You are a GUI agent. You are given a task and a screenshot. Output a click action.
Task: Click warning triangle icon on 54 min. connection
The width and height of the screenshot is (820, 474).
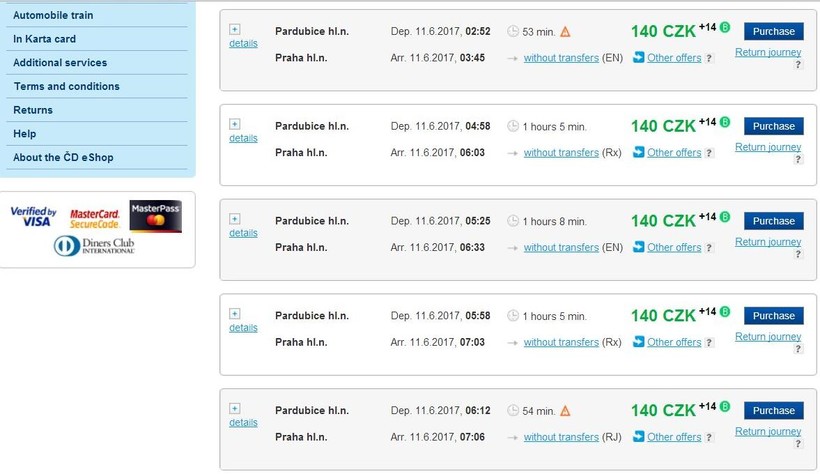pyautogui.click(x=565, y=411)
